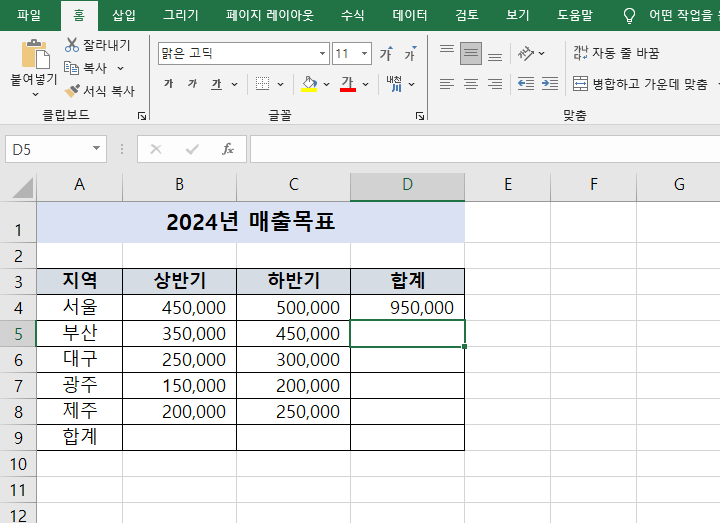Click the Tell Me lightbulb search

[629, 16]
